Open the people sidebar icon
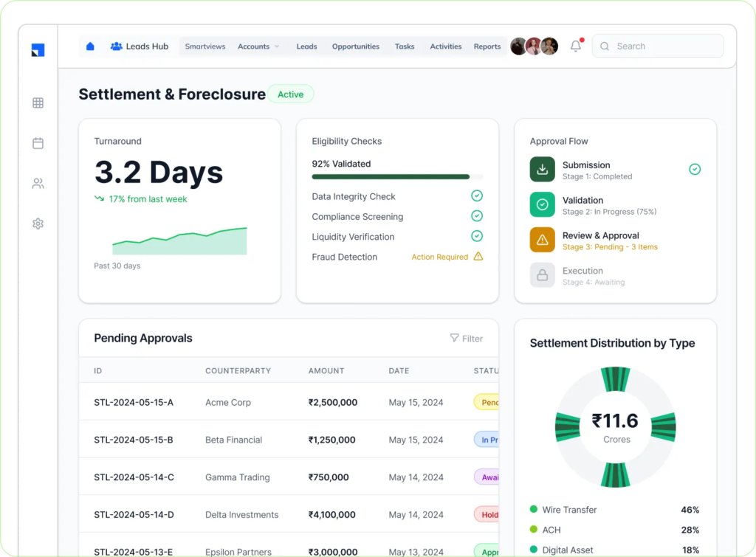Image resolution: width=756 pixels, height=557 pixels. pos(38,183)
